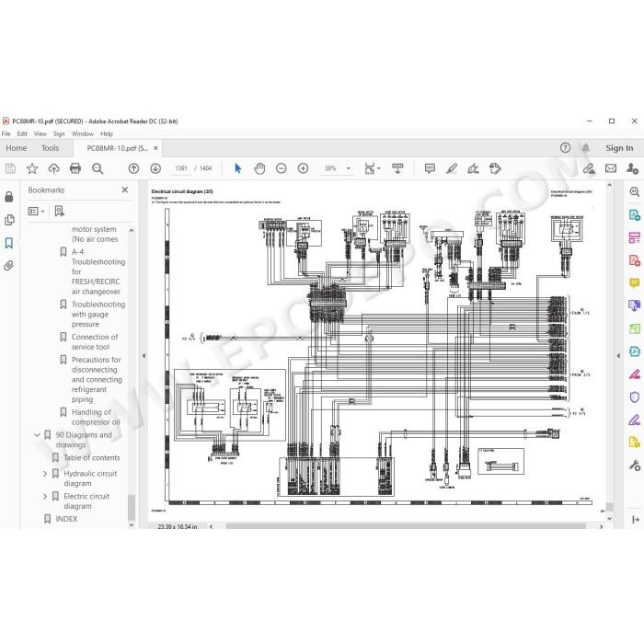Close the Bookmarks panel

coord(125,190)
